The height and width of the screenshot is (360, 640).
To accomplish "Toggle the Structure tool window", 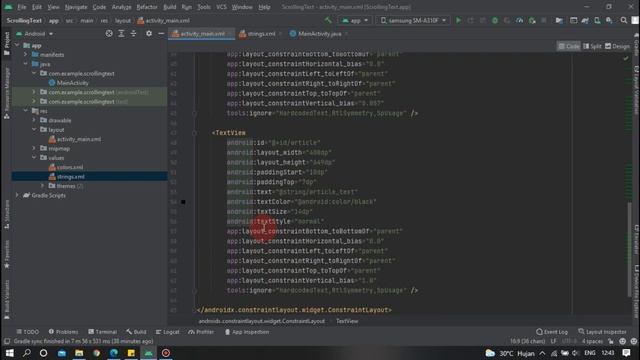I will coord(7,214).
